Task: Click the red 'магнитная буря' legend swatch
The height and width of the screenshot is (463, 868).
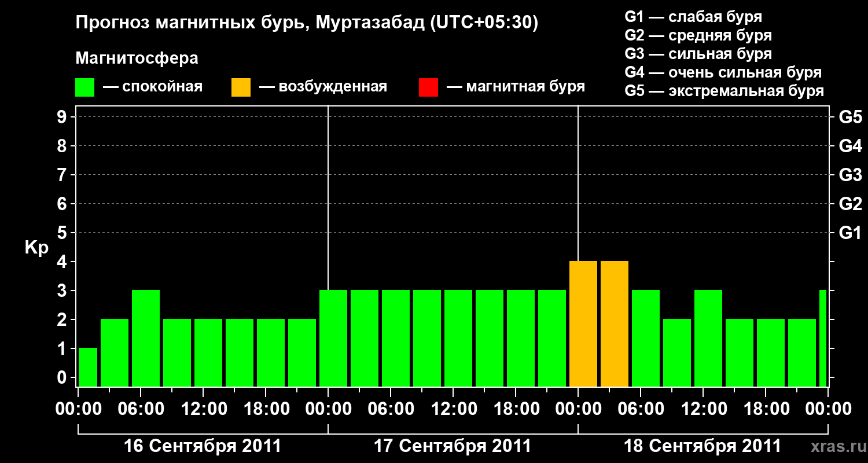Action: pos(428,87)
